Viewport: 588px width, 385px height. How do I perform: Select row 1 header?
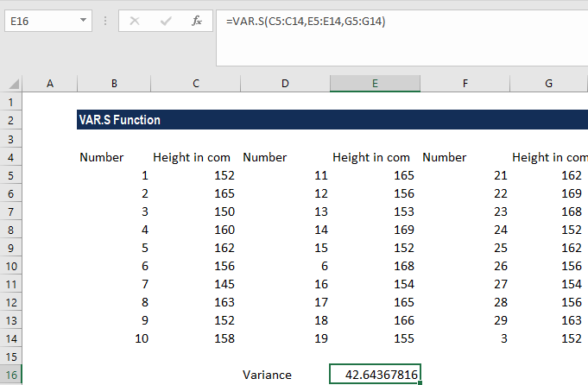coord(11,102)
